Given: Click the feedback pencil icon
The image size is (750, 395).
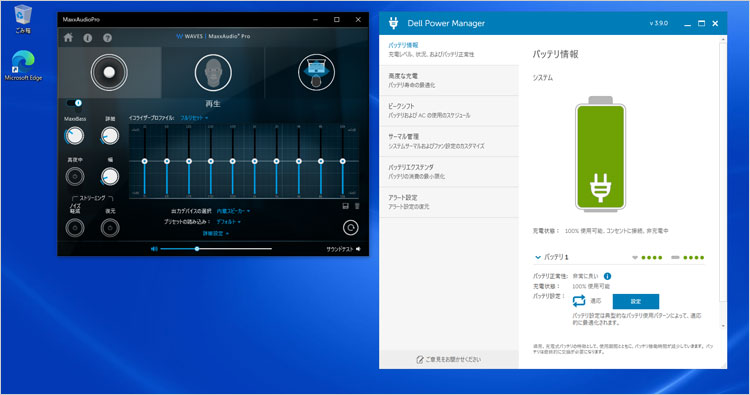Looking at the screenshot, I should pos(419,359).
